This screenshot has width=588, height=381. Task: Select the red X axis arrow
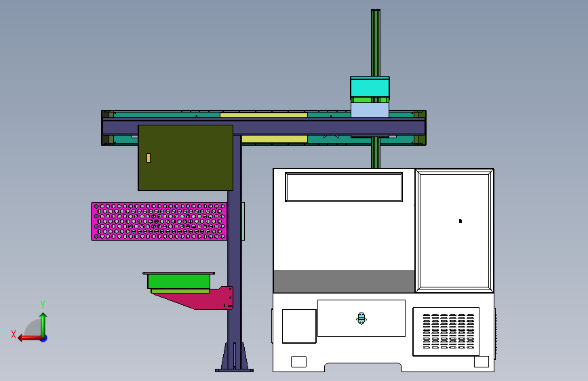pyautogui.click(x=31, y=338)
